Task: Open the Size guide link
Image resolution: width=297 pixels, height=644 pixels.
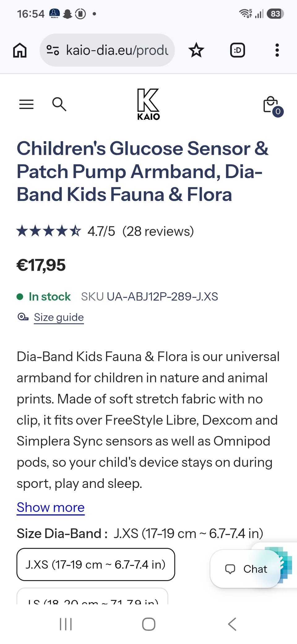Action: coord(59,317)
